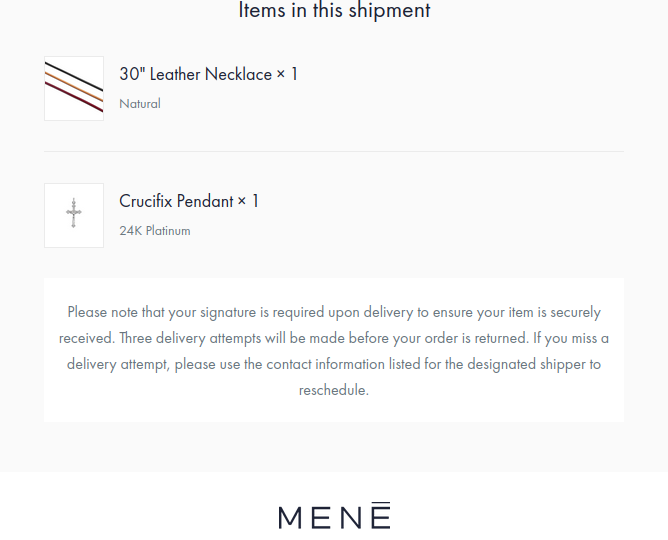Open the leather necklace product thumbnail
The image size is (668, 540).
coord(74,88)
